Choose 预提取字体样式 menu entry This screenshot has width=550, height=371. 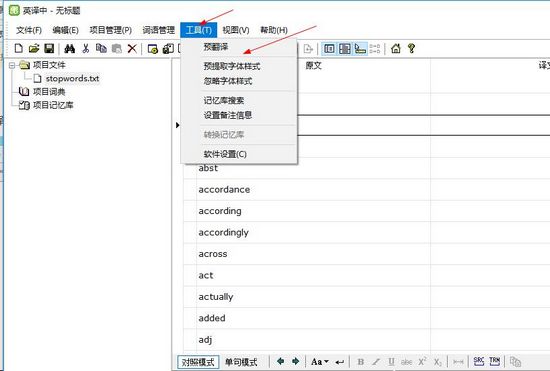coord(239,66)
